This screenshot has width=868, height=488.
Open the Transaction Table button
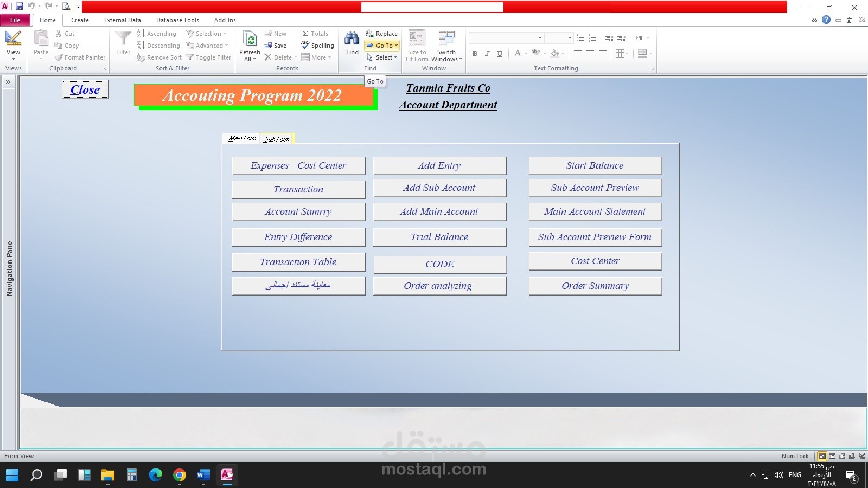[298, 262]
